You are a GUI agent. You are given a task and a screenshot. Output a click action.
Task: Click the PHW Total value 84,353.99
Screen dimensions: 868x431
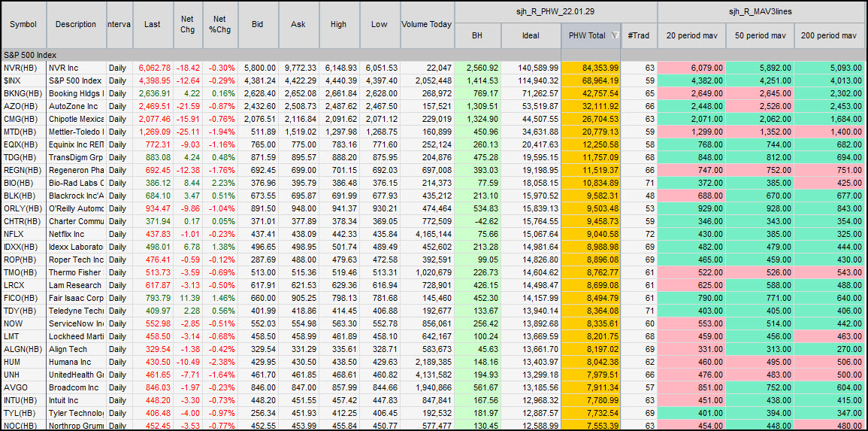point(591,68)
